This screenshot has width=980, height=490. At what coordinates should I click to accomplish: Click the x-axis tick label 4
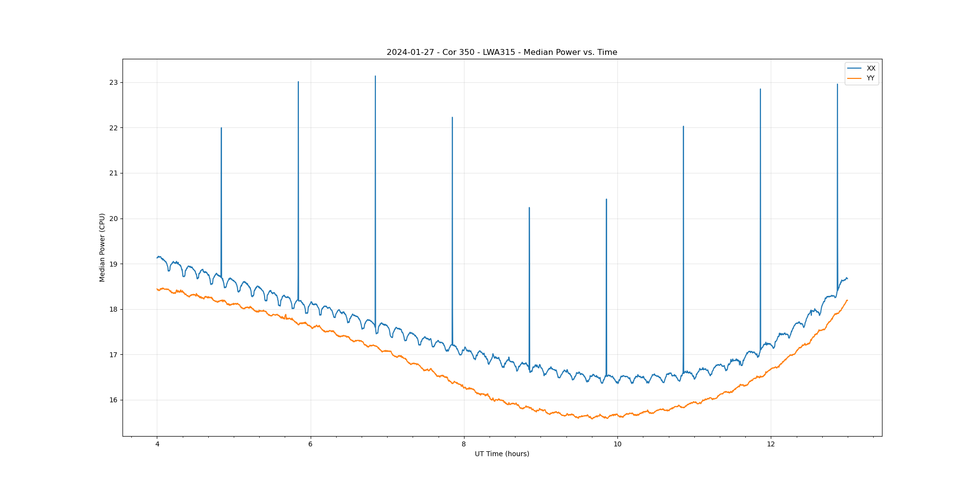point(157,444)
